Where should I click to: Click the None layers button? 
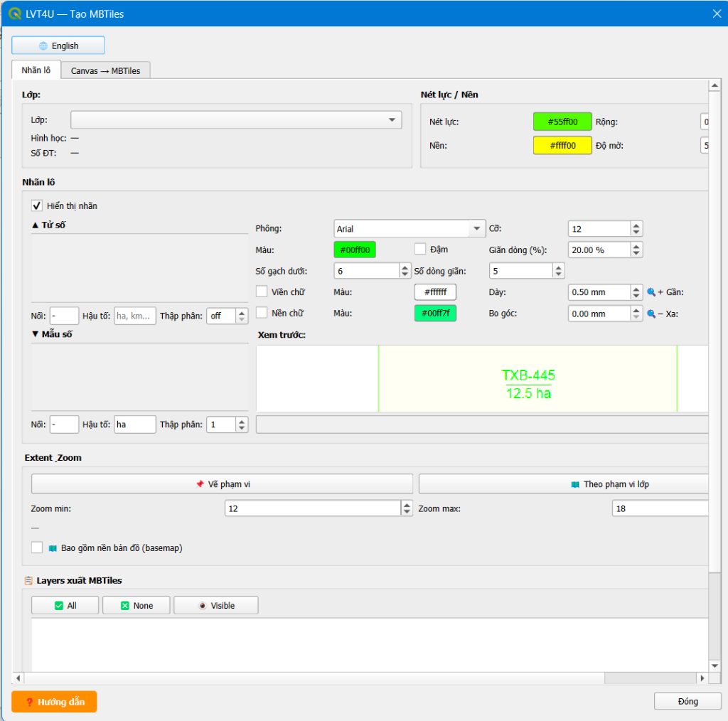click(x=136, y=605)
